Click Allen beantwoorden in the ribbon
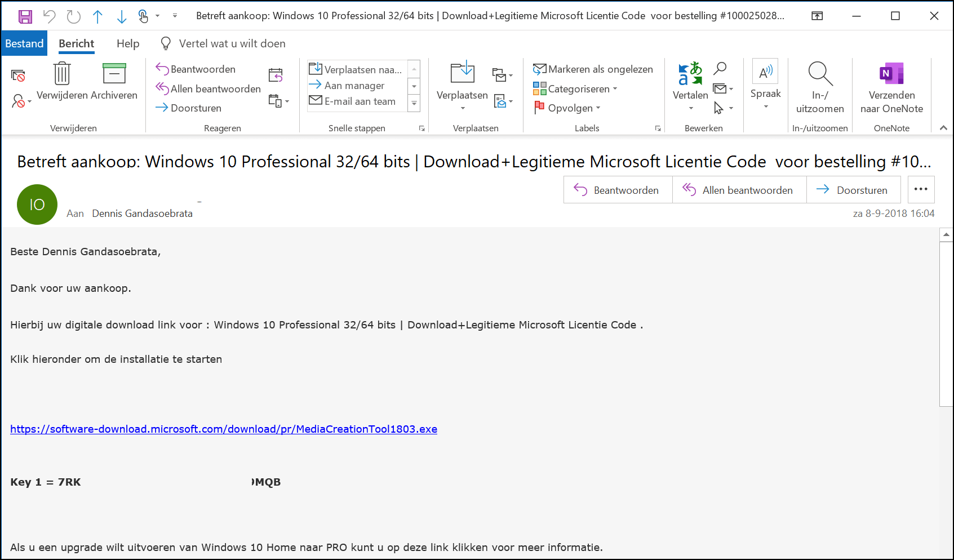This screenshot has width=954, height=560. click(208, 88)
